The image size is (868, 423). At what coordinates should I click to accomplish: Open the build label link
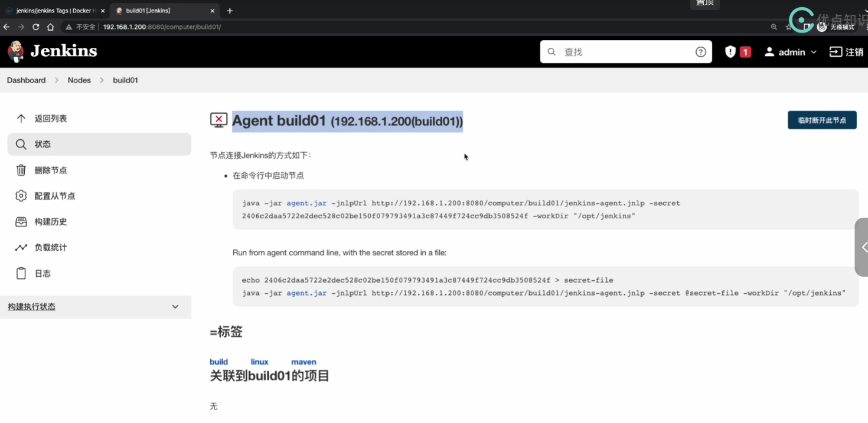click(219, 362)
